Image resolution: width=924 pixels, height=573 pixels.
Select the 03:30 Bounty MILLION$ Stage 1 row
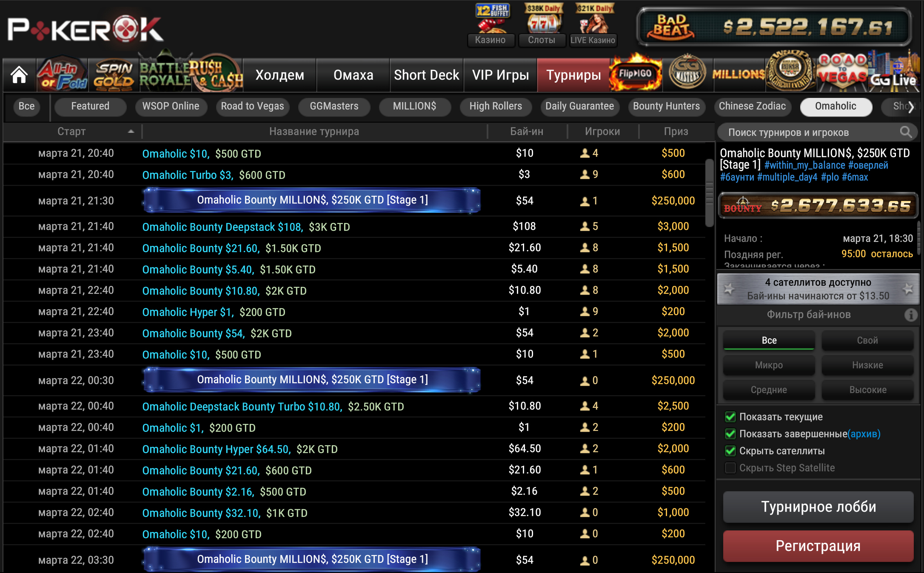[354, 559]
